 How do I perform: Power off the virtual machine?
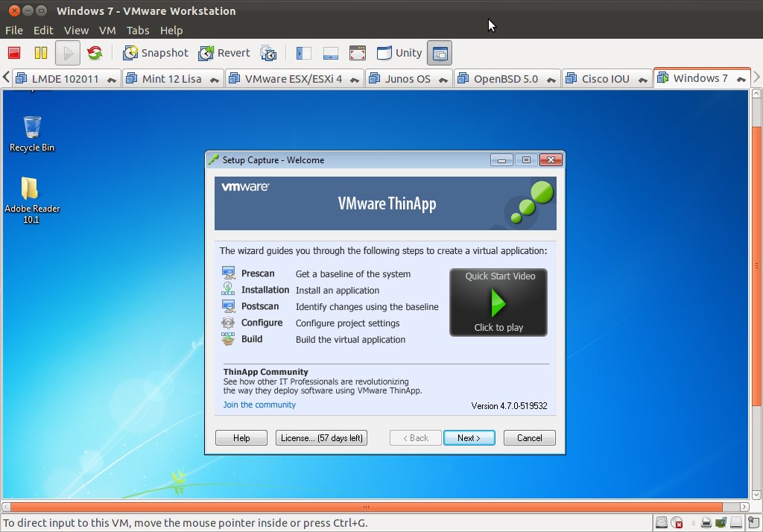click(x=13, y=52)
